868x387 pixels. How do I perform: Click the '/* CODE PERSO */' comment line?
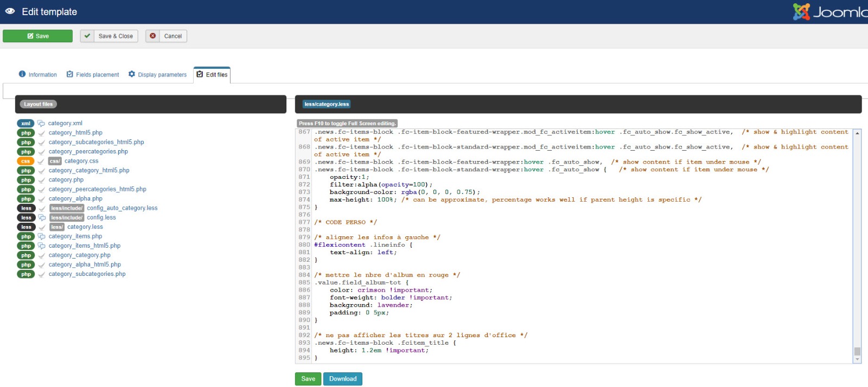346,222
